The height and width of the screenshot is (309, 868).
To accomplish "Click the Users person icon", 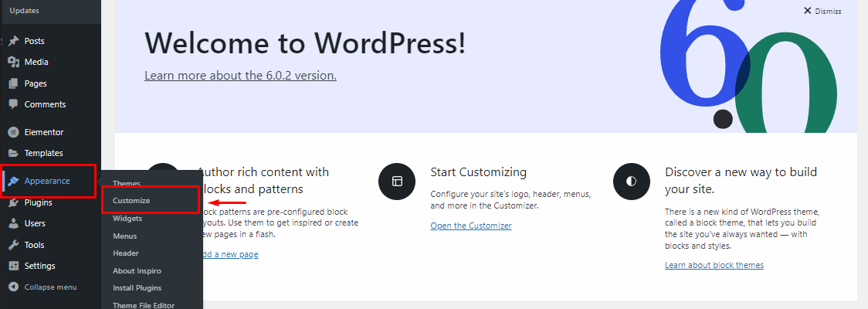I will pos(13,223).
